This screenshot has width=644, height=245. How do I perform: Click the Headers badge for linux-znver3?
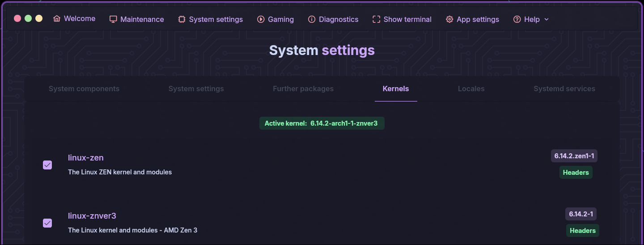click(x=583, y=231)
